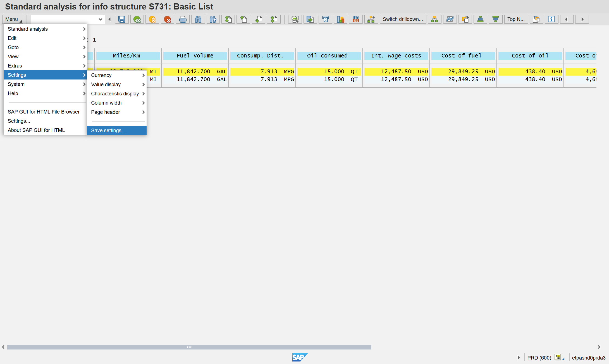This screenshot has height=364, width=609.
Task: Expand the Page header submenu
Action: coord(117,112)
